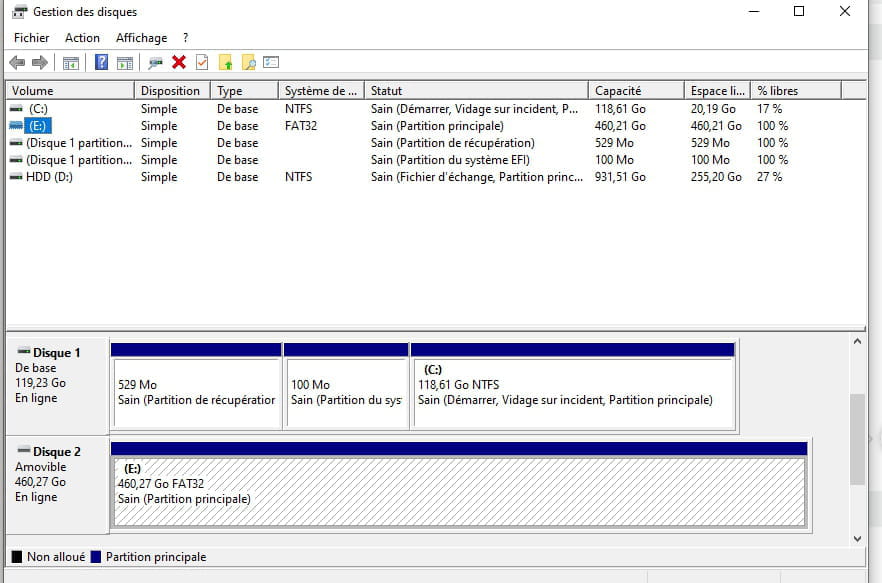Minimize the Gestion des disques window
882x583 pixels.
click(x=754, y=11)
